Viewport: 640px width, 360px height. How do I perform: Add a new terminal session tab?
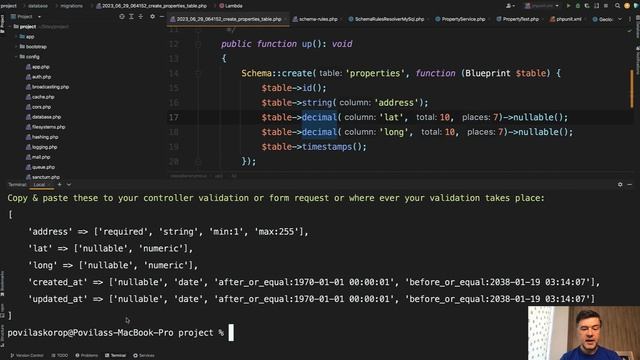tap(60, 184)
